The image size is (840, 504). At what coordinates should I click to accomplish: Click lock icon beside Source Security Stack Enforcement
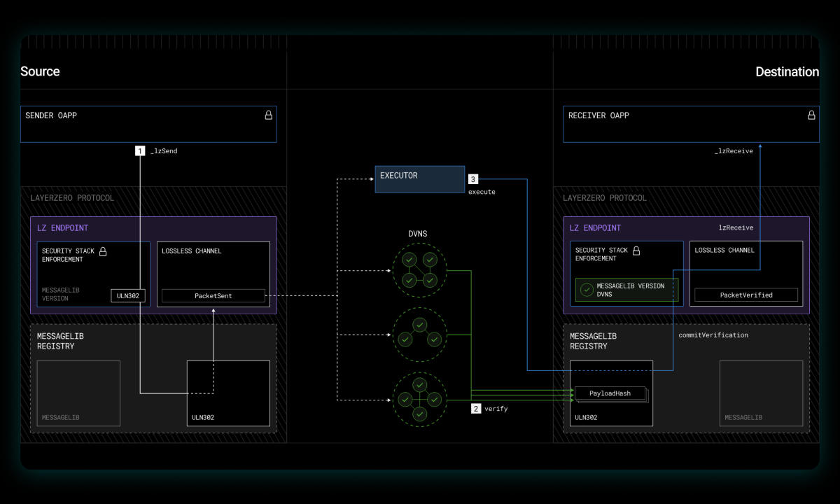(103, 251)
